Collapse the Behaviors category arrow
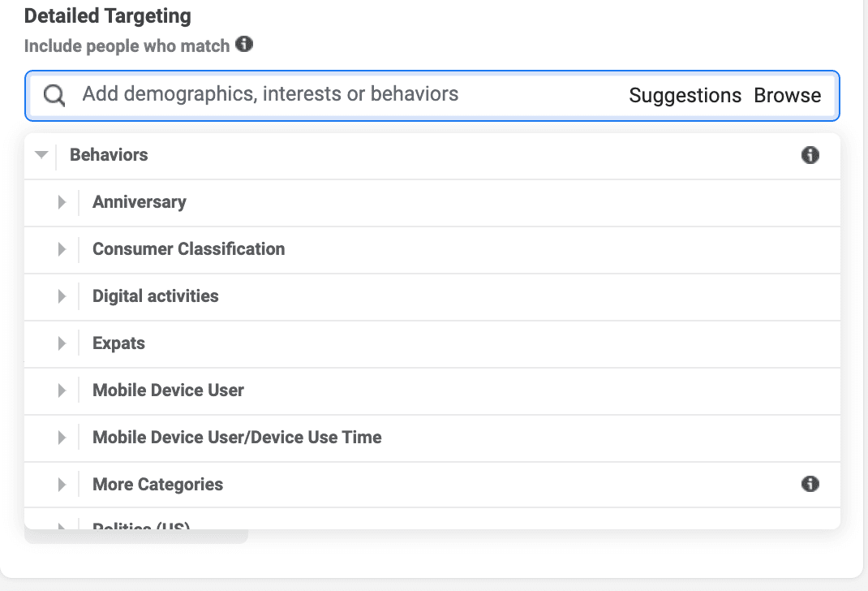The height and width of the screenshot is (591, 868). [x=42, y=155]
